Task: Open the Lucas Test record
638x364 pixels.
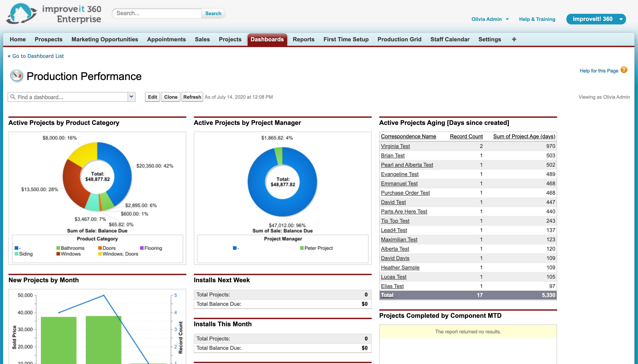Action: [x=393, y=277]
